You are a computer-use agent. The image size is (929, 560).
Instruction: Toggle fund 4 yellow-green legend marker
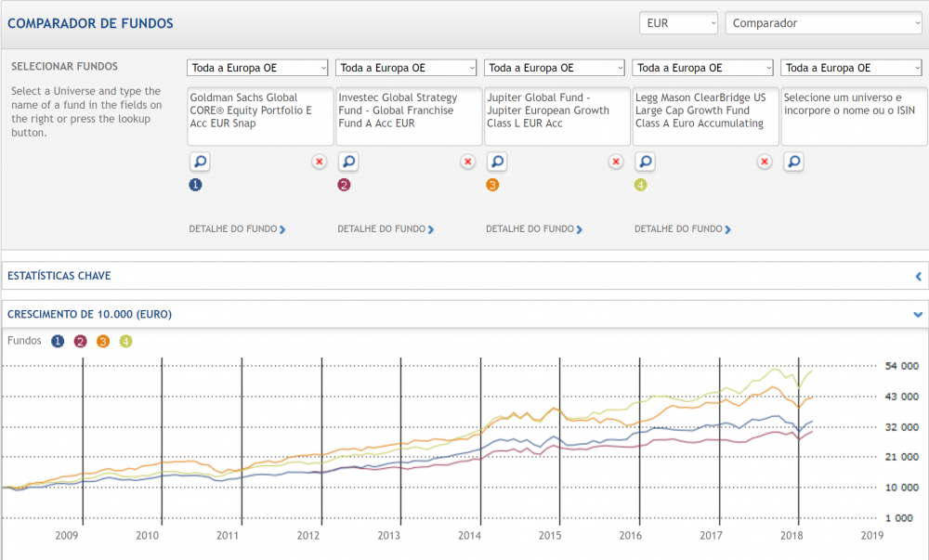(125, 341)
